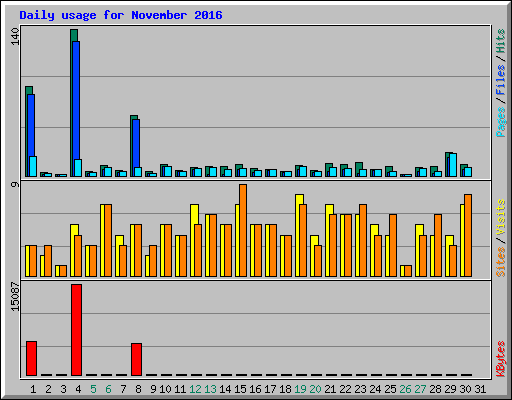The width and height of the screenshot is (512, 400).
Task: Click the 15087 axis label for KBytes
Action: (15, 297)
